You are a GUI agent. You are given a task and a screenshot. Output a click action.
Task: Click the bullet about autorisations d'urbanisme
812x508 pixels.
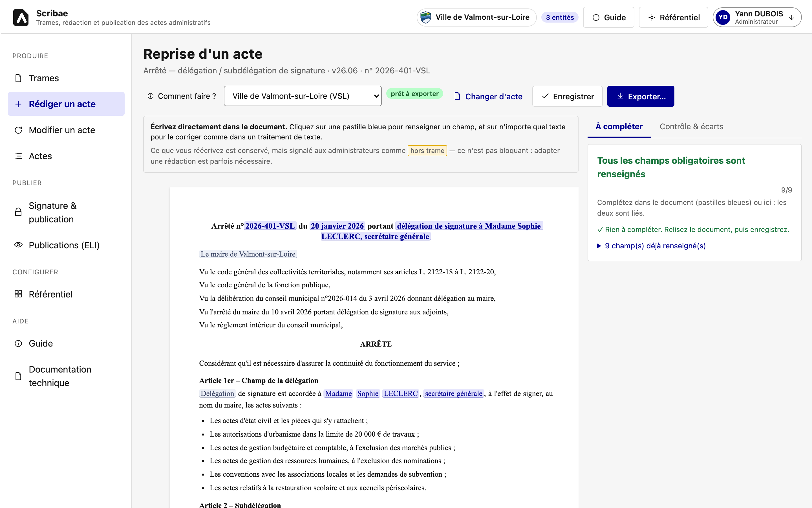coord(314,434)
